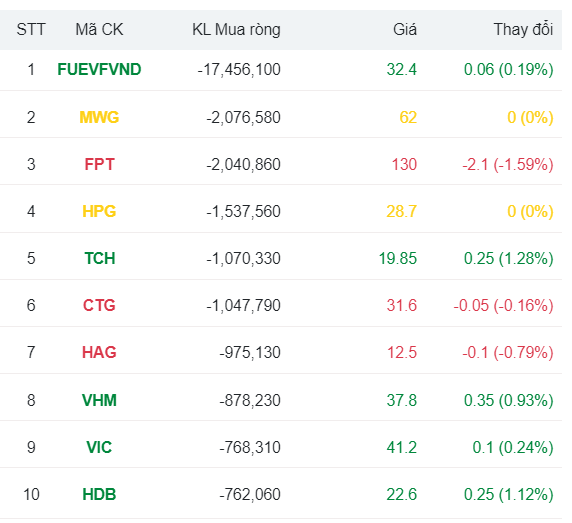This screenshot has height=523, width=572.
Task: Click price 41.2 for VIC
Action: click(402, 447)
